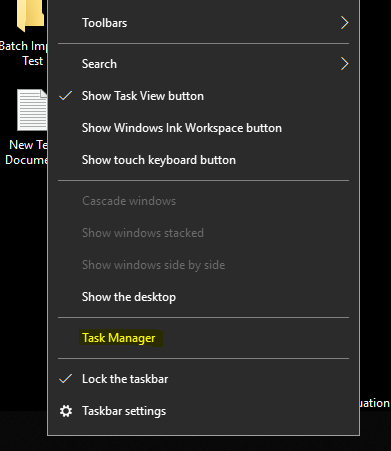This screenshot has width=391, height=451.
Task: Select the New Text Document file icon
Action: point(32,110)
